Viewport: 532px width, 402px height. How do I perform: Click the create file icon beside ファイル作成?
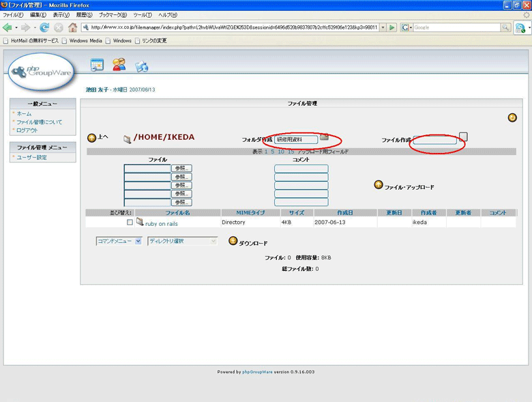(464, 136)
